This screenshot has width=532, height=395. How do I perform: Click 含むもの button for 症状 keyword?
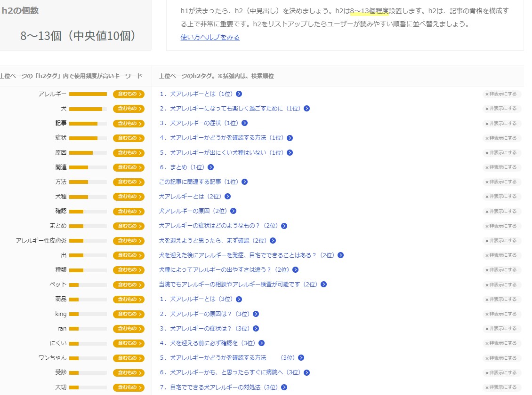pos(129,138)
